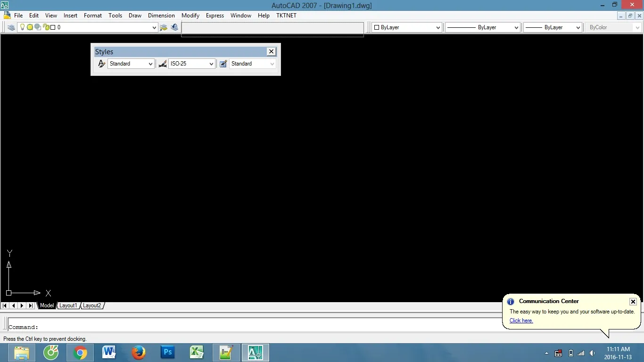Image resolution: width=644 pixels, height=362 pixels.
Task: Launch Photoshop from the taskbar
Action: (x=167, y=352)
